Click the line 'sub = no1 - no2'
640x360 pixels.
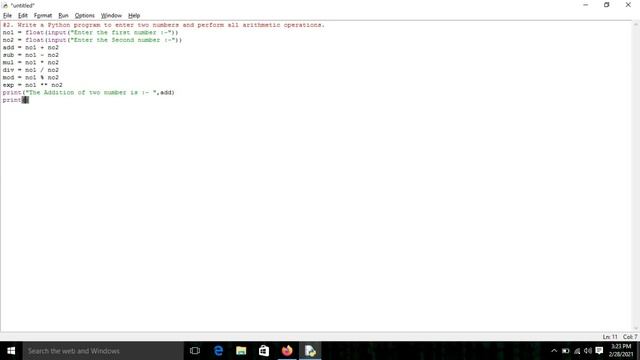(31, 55)
